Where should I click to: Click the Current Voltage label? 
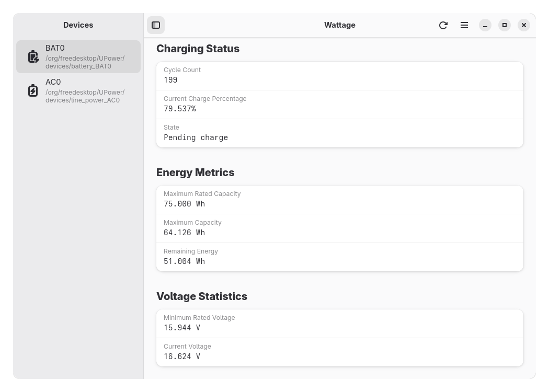(187, 347)
